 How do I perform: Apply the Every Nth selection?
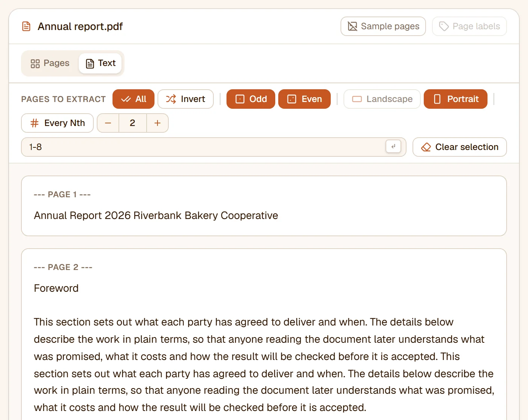click(57, 123)
